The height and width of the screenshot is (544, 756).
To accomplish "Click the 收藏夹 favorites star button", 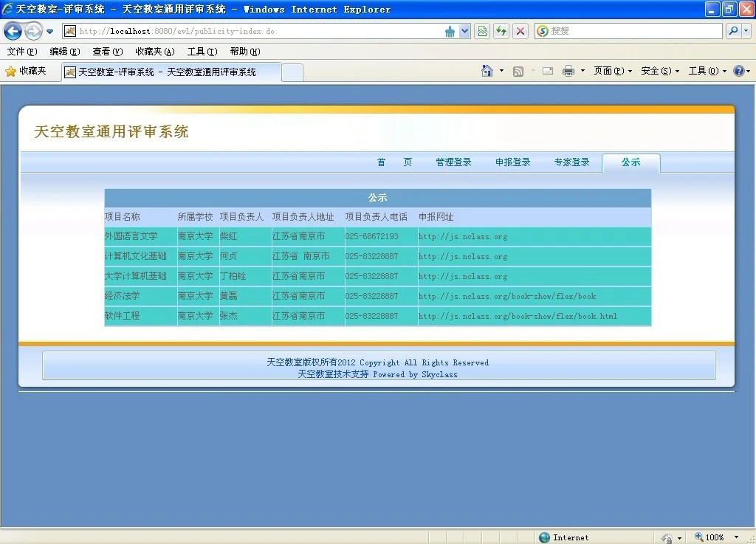I will click(x=26, y=72).
